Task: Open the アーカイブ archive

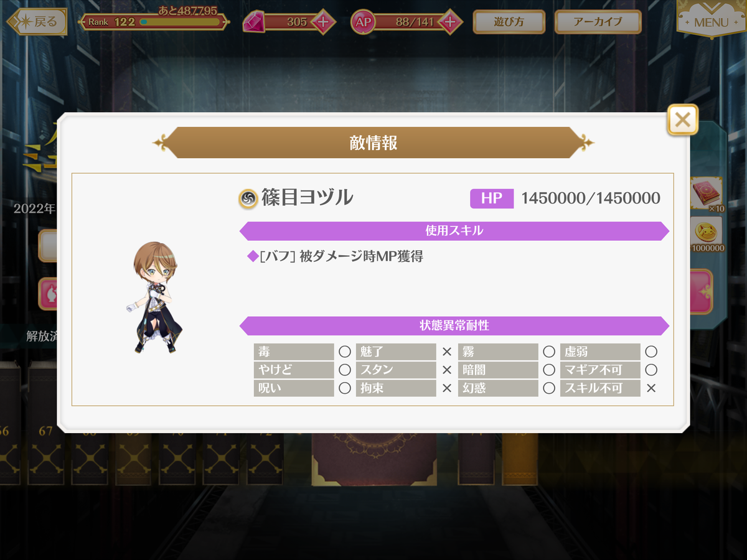Action: (598, 22)
